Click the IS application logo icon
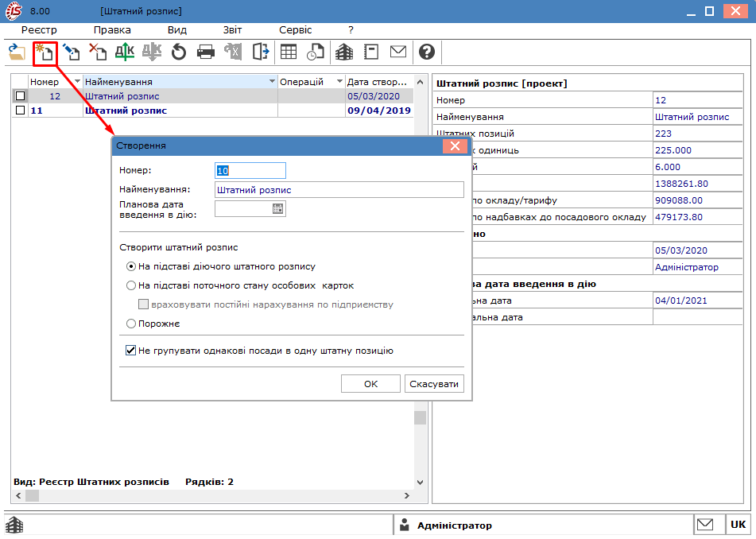This screenshot has height=539, width=756. tap(14, 11)
